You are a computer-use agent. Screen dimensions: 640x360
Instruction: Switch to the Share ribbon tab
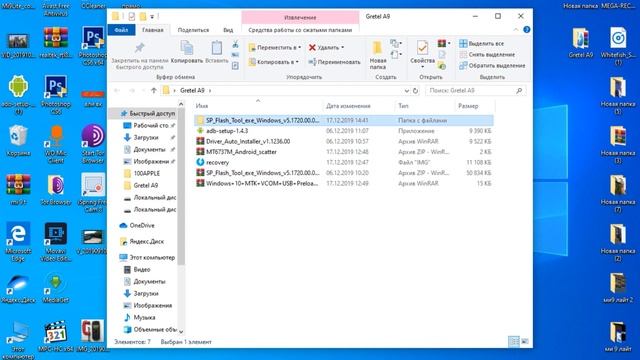click(x=193, y=30)
